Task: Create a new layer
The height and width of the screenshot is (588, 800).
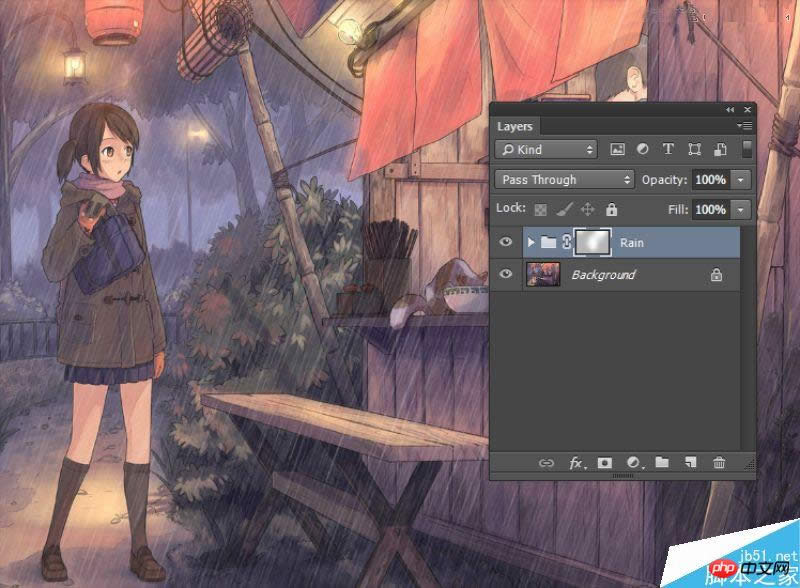Action: click(689, 463)
